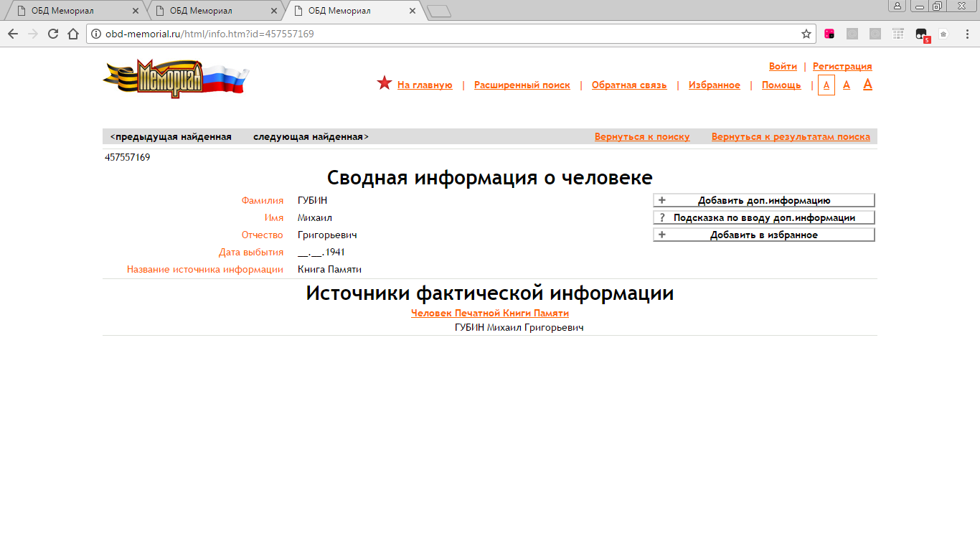This screenshot has height=551, width=980.
Task: Click the red star next to На главную
Action: [385, 83]
